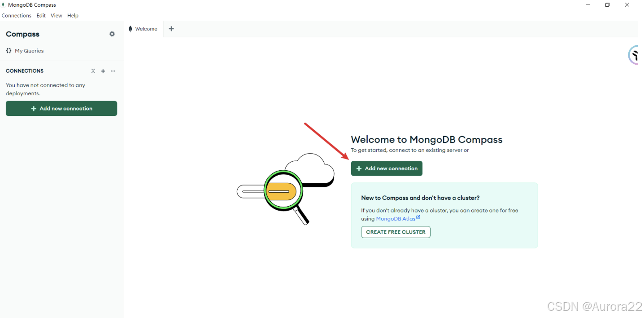
Task: Click the sidebar Add new connection button
Action: [61, 108]
